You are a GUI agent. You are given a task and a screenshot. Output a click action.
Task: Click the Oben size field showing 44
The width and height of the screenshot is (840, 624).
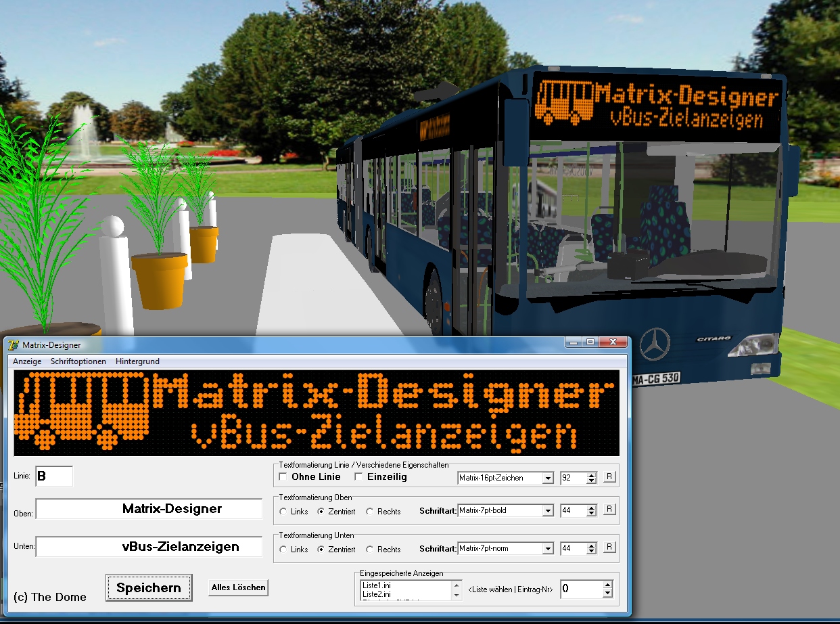(x=573, y=511)
